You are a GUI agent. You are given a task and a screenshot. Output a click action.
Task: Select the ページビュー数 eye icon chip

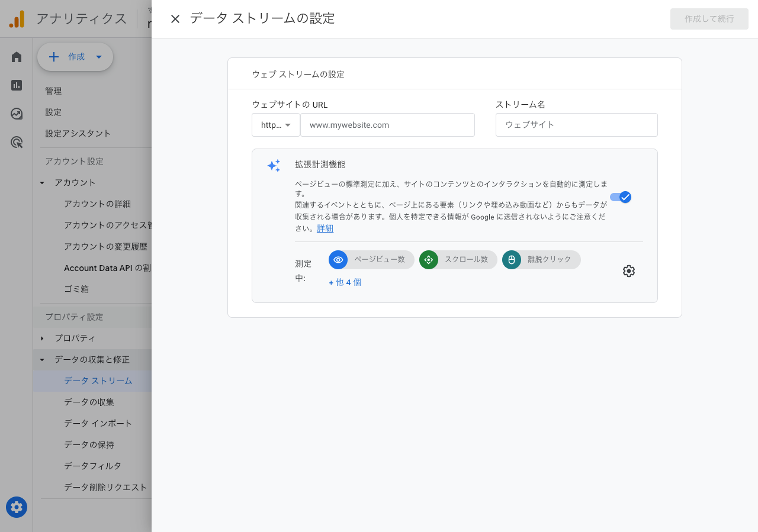pyautogui.click(x=338, y=260)
